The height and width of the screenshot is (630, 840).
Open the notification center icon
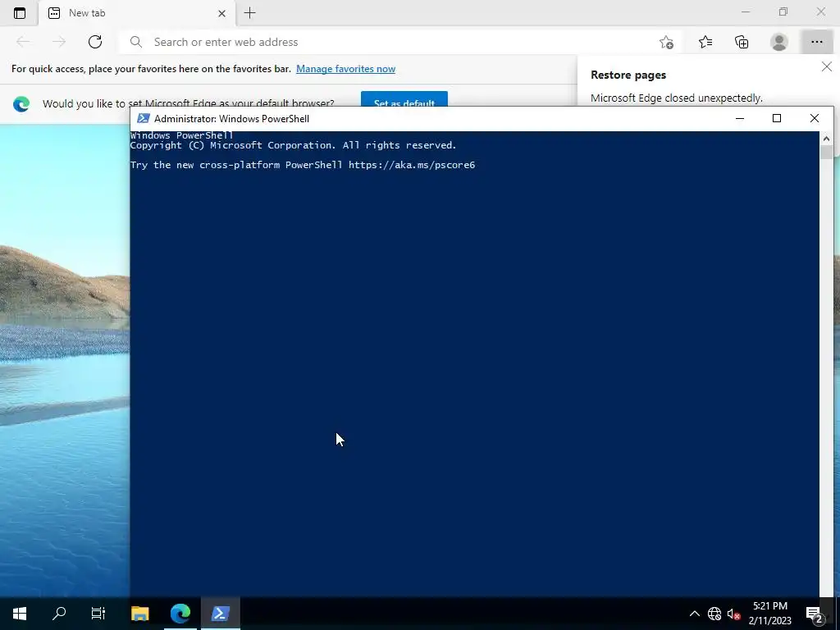point(815,614)
